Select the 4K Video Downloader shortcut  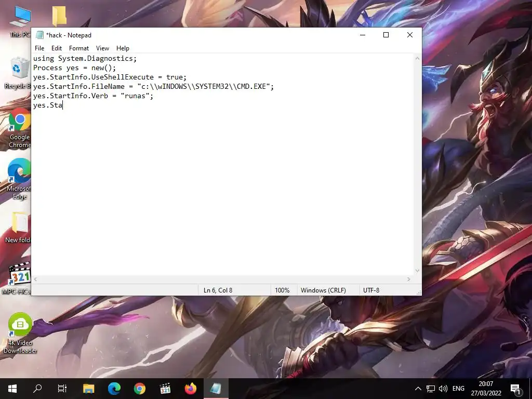(x=20, y=333)
